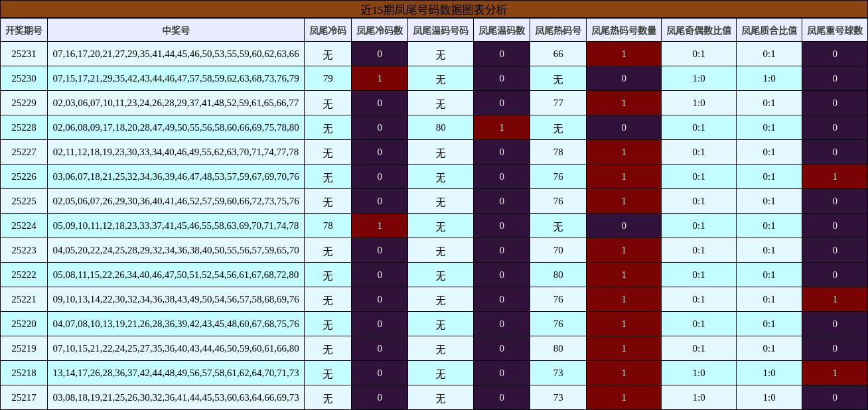Click the 凤尾温码数 column header
The width and height of the screenshot is (868, 410).
click(502, 30)
